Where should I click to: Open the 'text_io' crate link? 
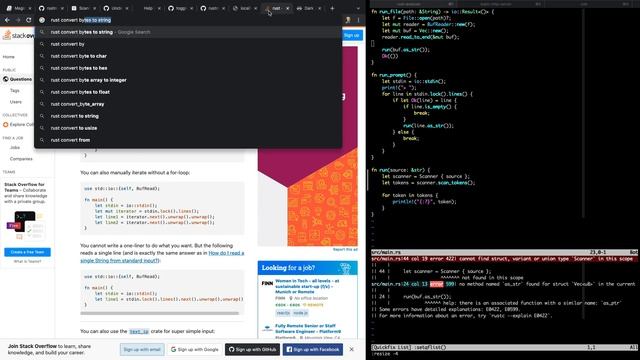(x=139, y=331)
